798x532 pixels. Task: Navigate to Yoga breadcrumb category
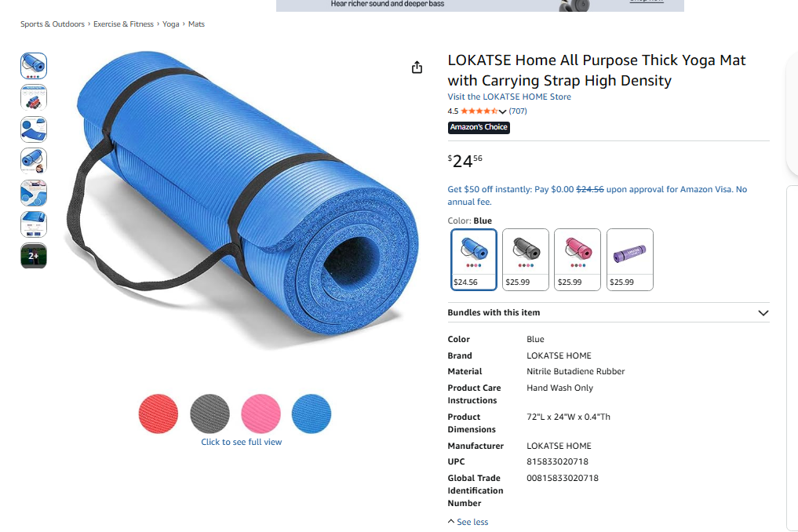click(170, 24)
